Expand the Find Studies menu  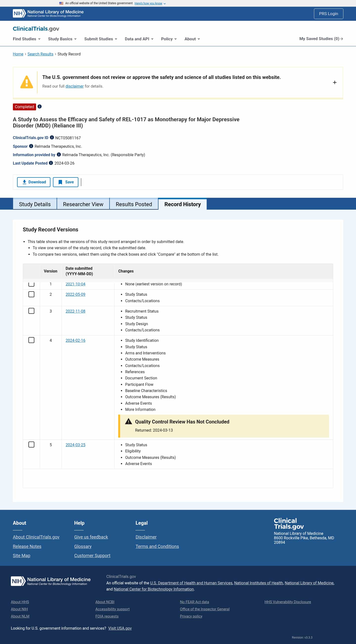pos(26,39)
